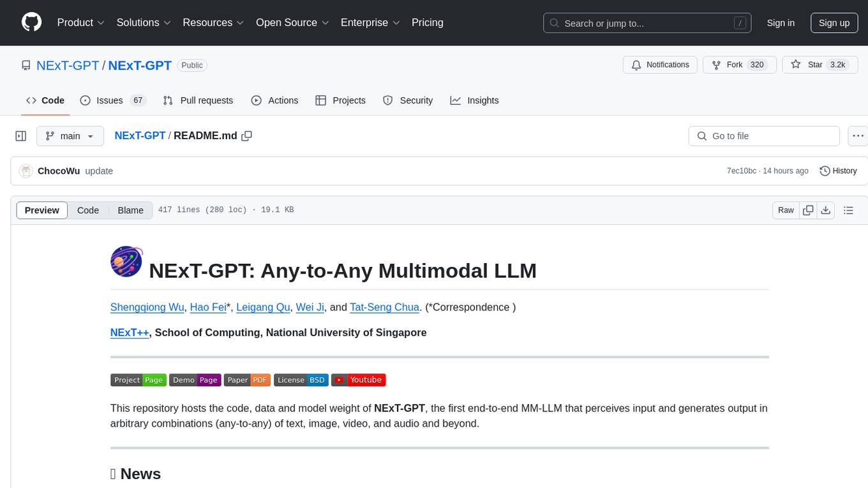868x488 pixels.
Task: Open the NExT++ lab link
Action: 130,332
